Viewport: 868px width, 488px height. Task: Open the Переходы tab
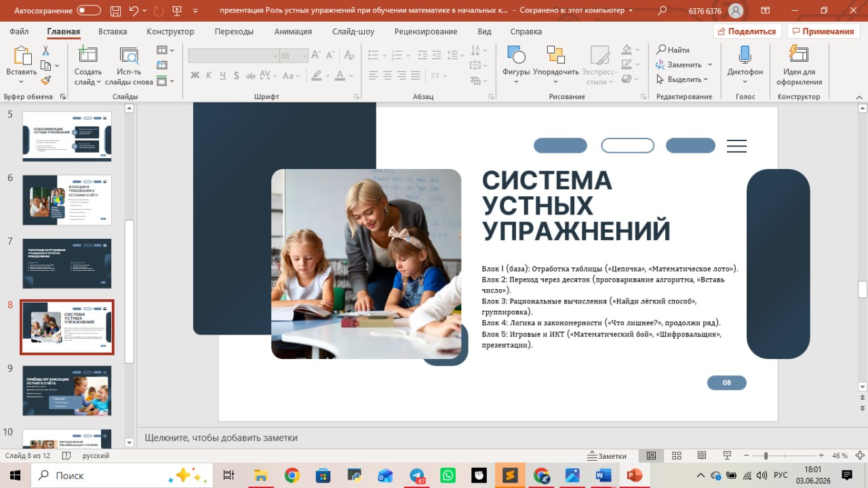tap(234, 31)
